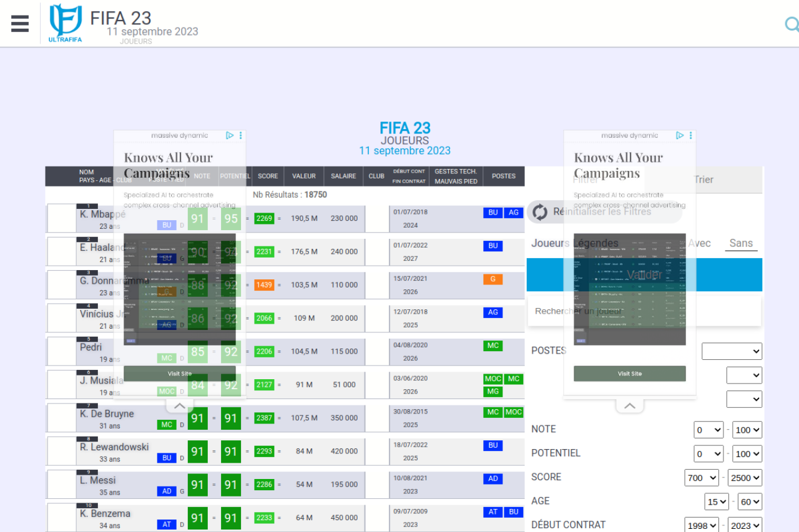Click Donnarumma's orange G position badge
Image resolution: width=799 pixels, height=532 pixels.
click(493, 279)
